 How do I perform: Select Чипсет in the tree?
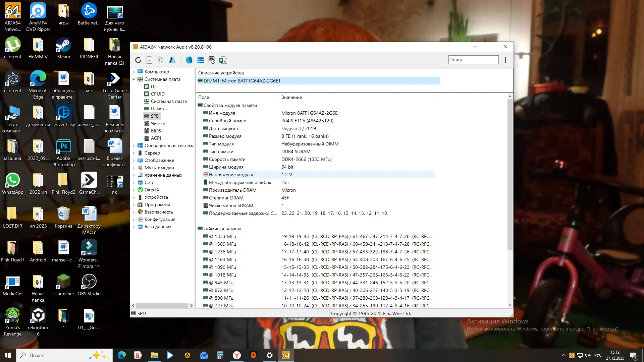(158, 123)
